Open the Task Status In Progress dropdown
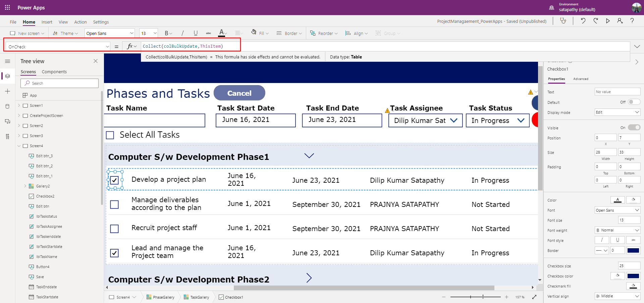644x303 pixels. pos(520,120)
